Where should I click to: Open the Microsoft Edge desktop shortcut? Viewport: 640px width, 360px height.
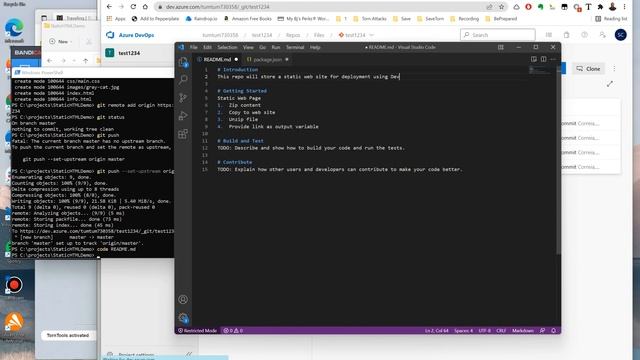(14, 30)
